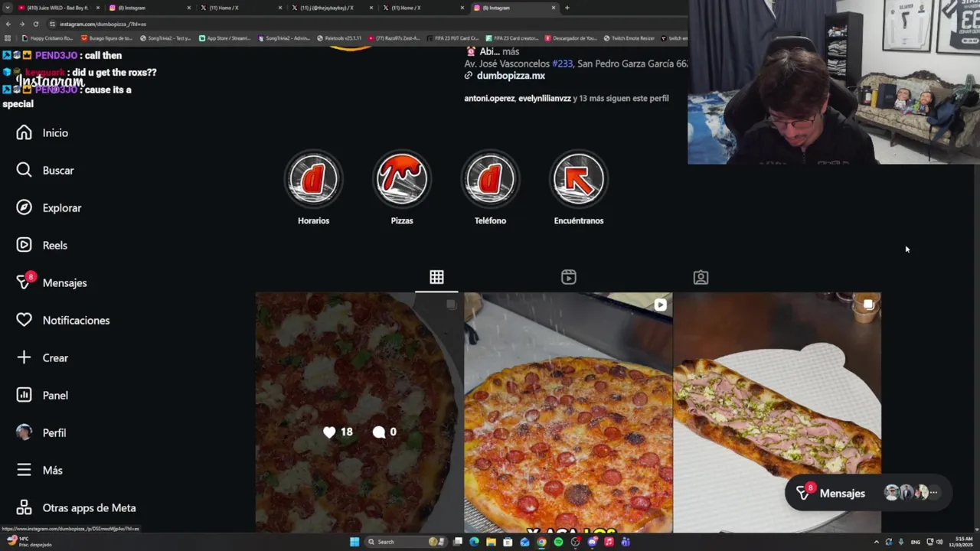Open follower evelynlilianvzz profile link
The width and height of the screenshot is (980, 551).
click(544, 99)
